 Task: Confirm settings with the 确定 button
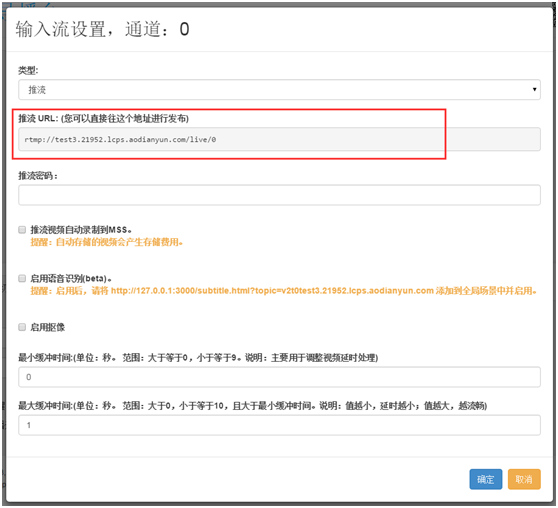[486, 479]
